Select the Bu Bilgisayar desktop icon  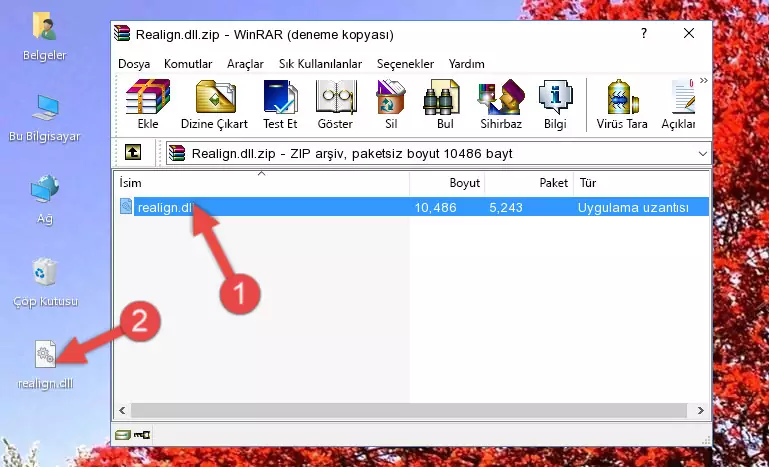click(44, 119)
